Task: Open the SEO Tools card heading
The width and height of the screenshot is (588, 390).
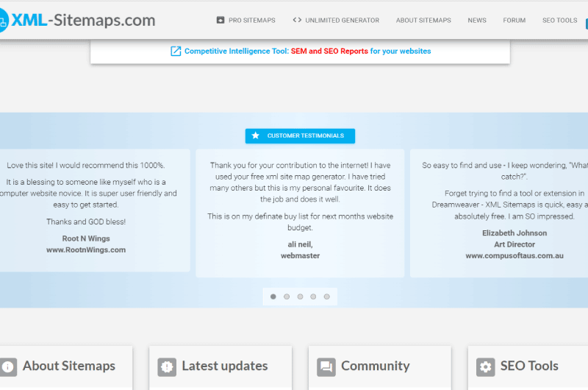Action: click(x=529, y=366)
